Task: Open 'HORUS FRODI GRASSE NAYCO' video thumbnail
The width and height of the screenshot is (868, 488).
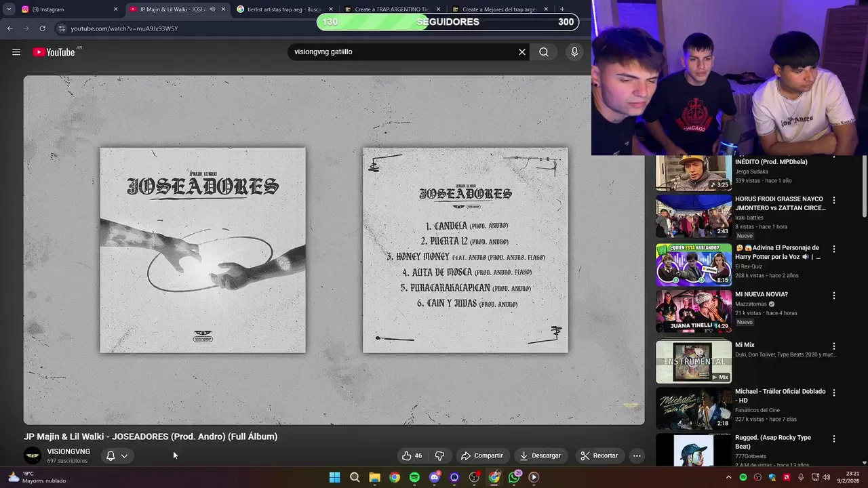Action: [x=694, y=216]
